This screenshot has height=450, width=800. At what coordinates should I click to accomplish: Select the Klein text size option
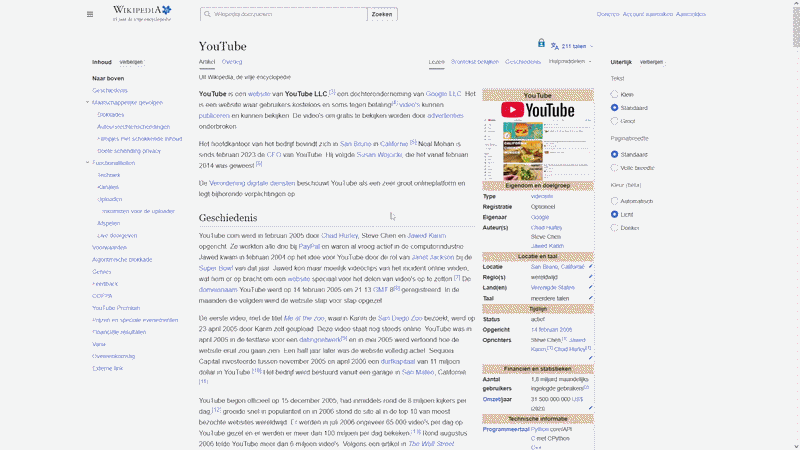coord(614,94)
